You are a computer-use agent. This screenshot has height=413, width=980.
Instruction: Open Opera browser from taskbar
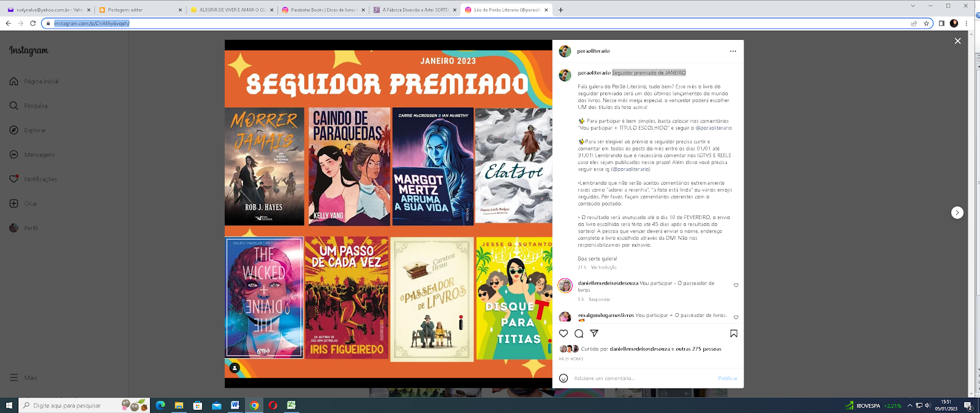click(273, 405)
